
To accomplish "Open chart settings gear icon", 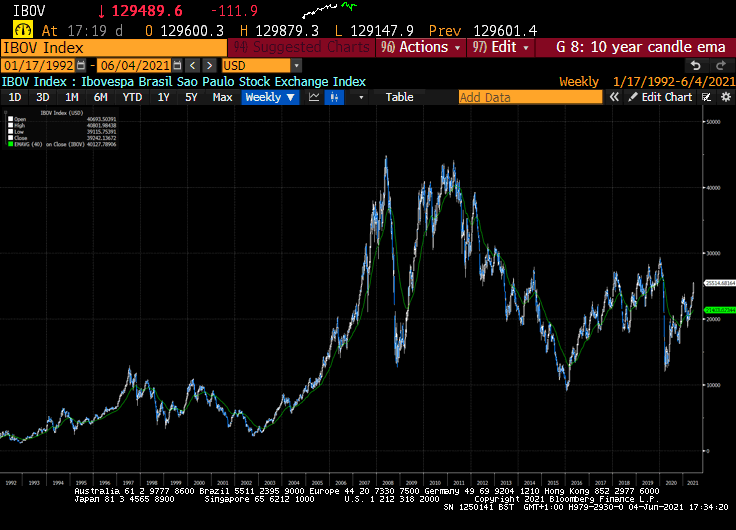I will pos(726,97).
